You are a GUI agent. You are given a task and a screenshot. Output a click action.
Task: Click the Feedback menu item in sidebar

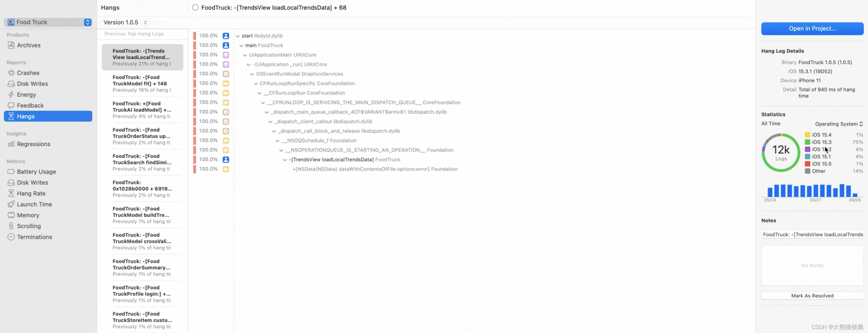tap(31, 105)
